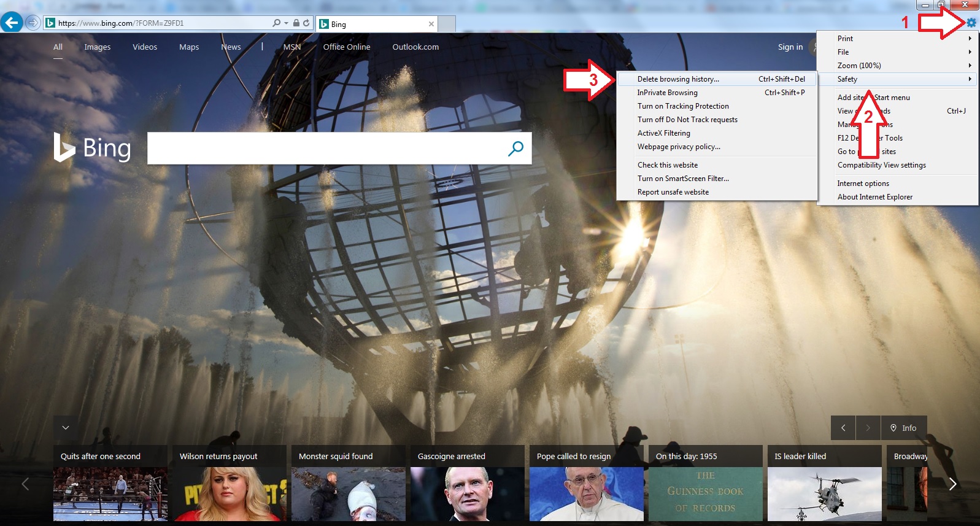Open Monster squid found story thumbnail

pyautogui.click(x=349, y=483)
